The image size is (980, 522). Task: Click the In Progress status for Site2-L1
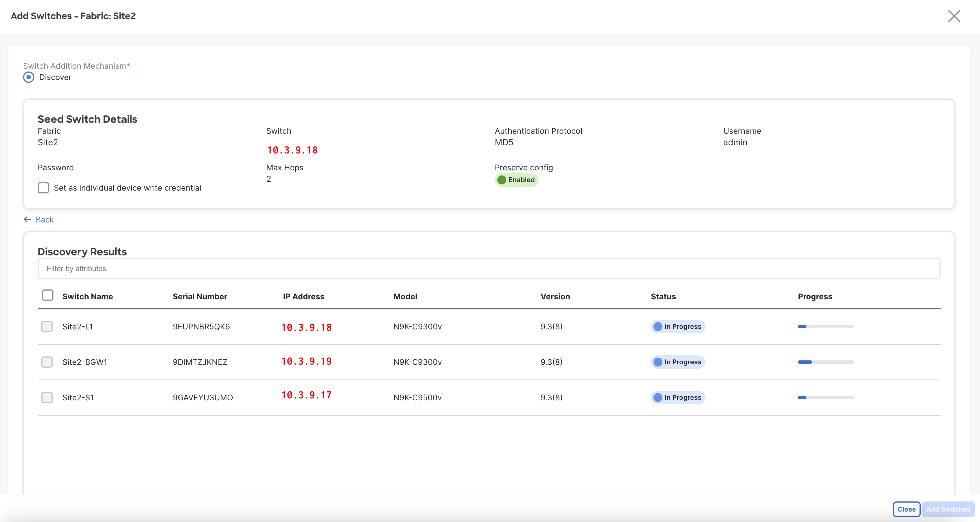(x=678, y=326)
